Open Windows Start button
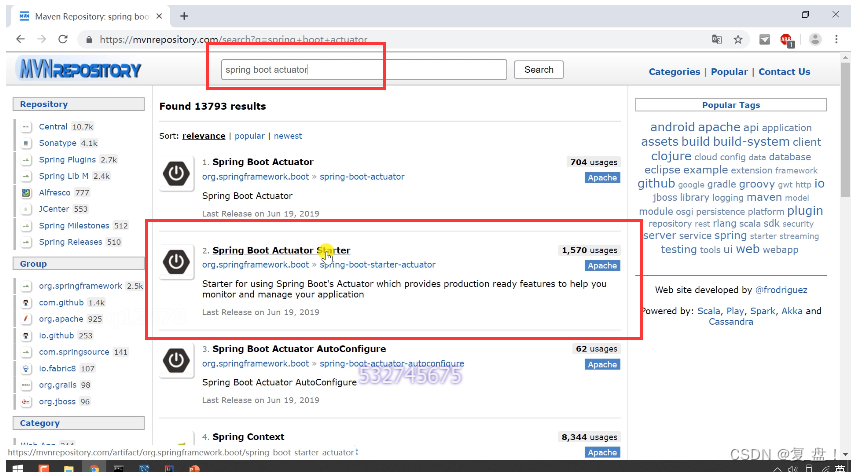Image resolution: width=851 pixels, height=472 pixels. pos(17,467)
